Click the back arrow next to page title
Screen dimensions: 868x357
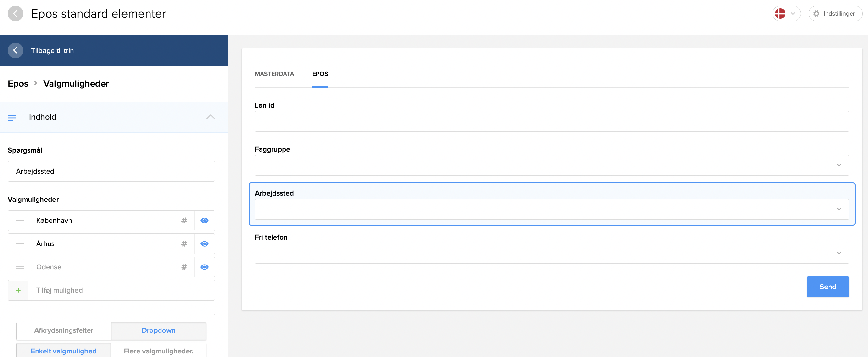pyautogui.click(x=15, y=14)
